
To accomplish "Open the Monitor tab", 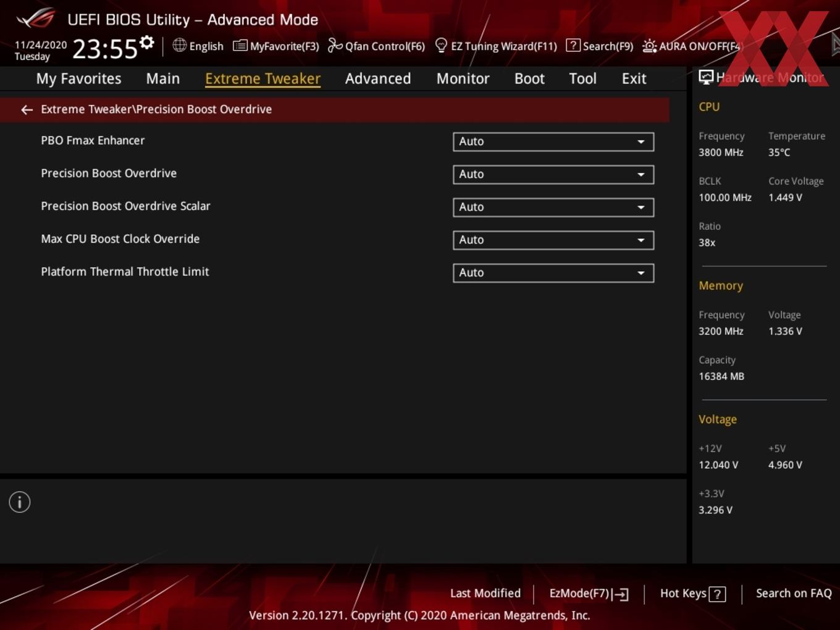I will coord(463,78).
